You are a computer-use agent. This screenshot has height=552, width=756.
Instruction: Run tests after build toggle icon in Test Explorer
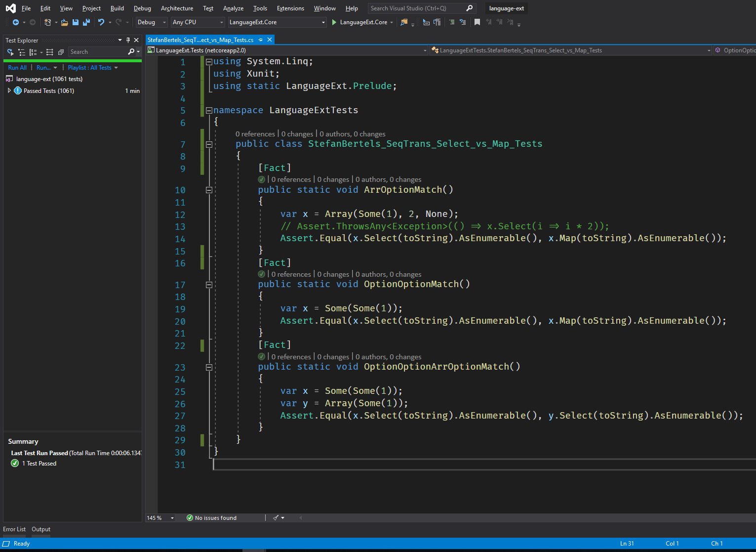point(10,51)
